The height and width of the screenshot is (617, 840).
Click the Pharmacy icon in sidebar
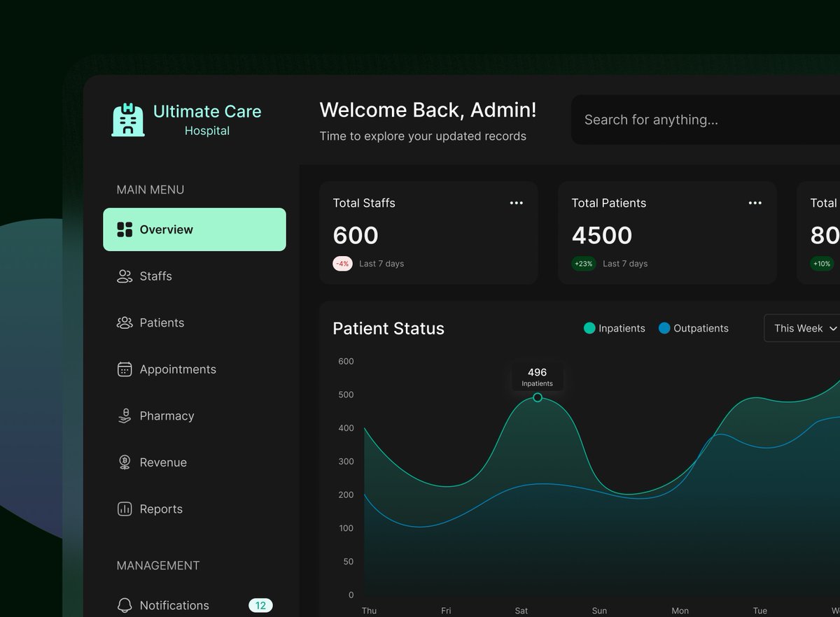[125, 416]
